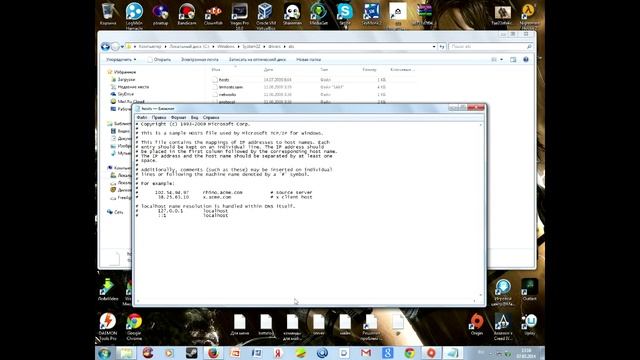Click Новая папка in Explorer toolbar

pos(308,60)
